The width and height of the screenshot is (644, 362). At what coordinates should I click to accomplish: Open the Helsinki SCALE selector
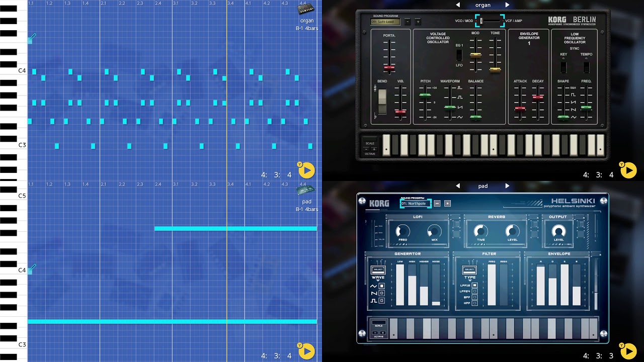pyautogui.click(x=378, y=323)
